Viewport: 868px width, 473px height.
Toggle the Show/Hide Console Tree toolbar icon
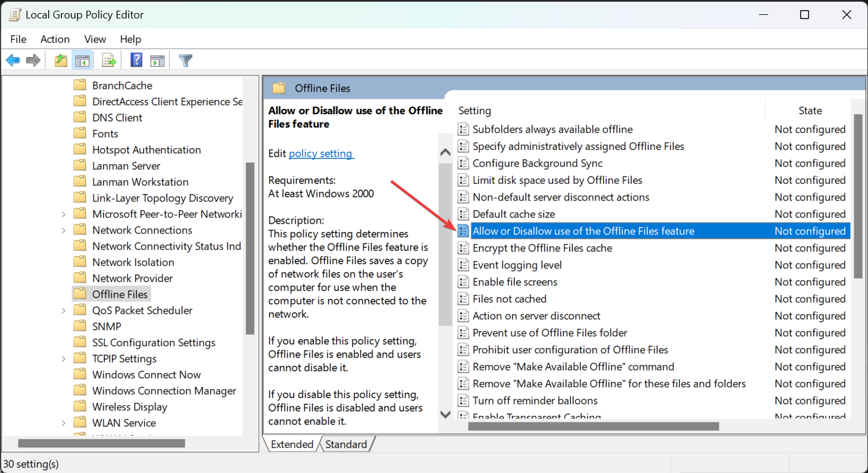(82, 60)
